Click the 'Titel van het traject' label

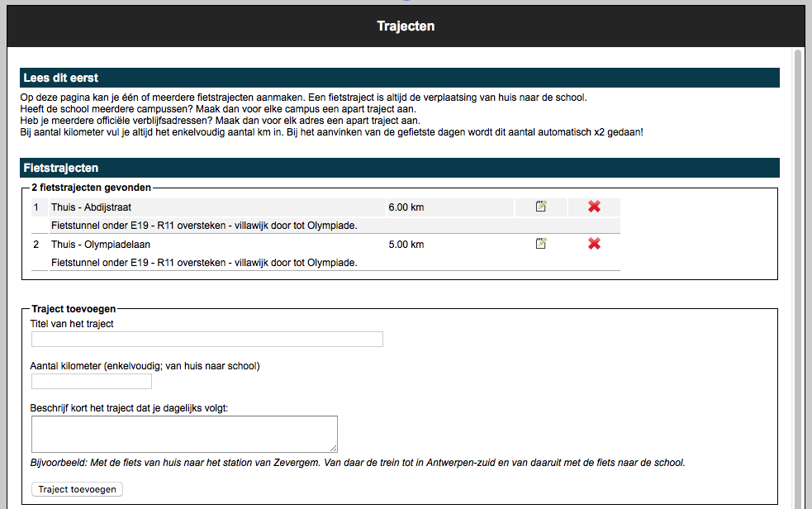pos(72,324)
